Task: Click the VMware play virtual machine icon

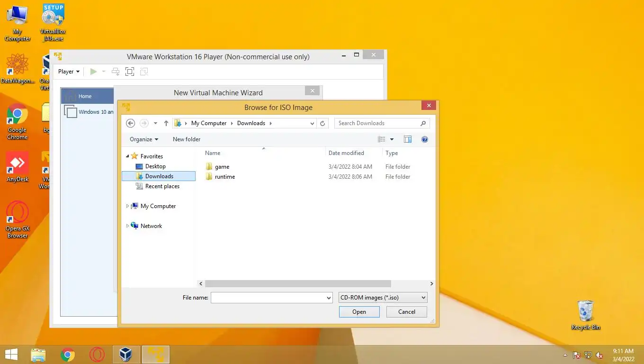Action: click(x=93, y=72)
